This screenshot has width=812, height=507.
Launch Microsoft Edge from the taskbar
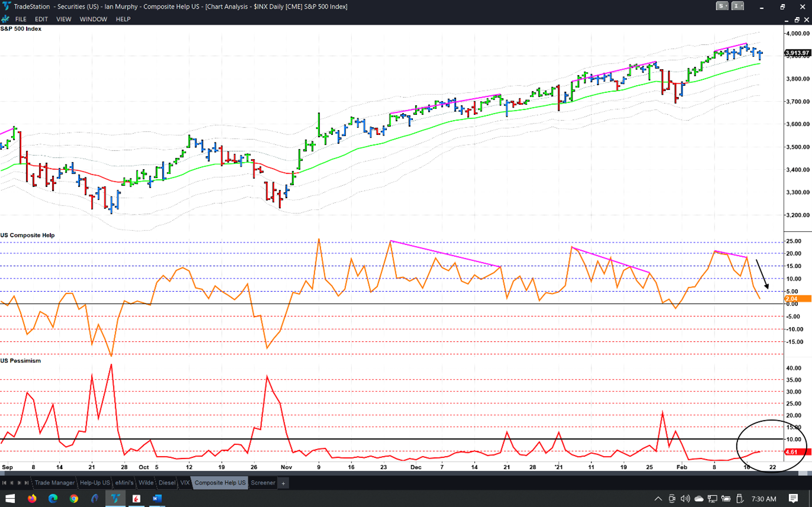coord(53,499)
